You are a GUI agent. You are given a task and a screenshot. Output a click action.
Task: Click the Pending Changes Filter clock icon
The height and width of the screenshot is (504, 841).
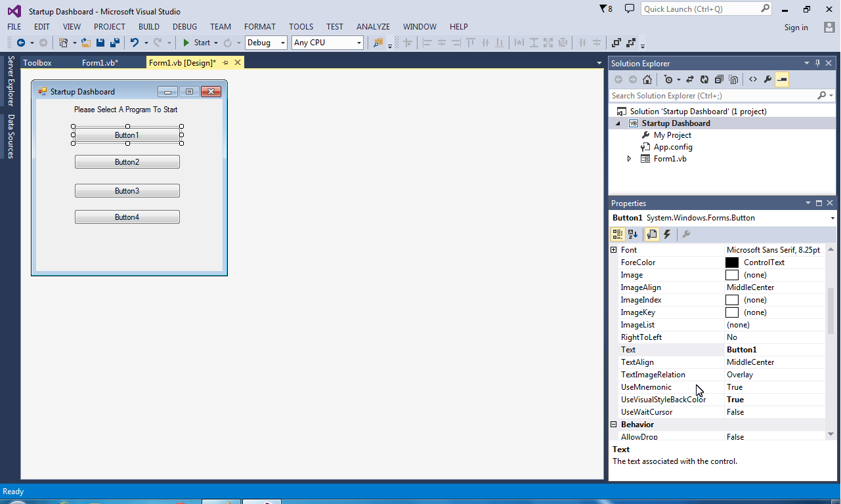[668, 79]
